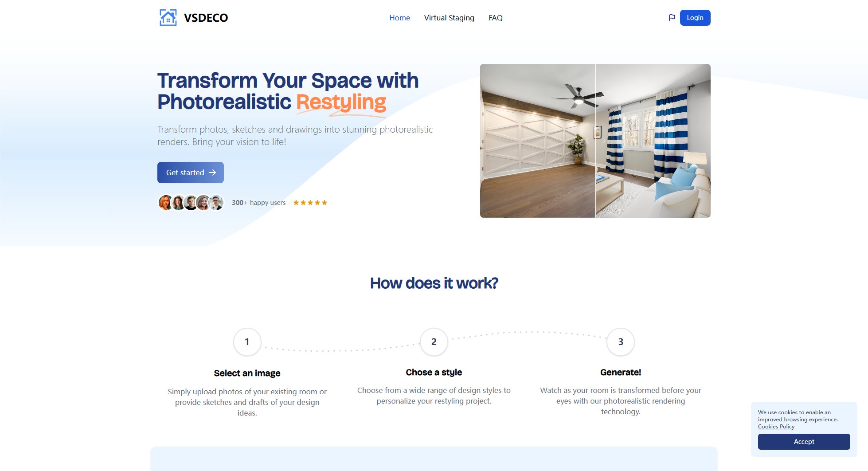Screen dimensions: 868x471
Task: Click the Get started button
Action: 190,173
